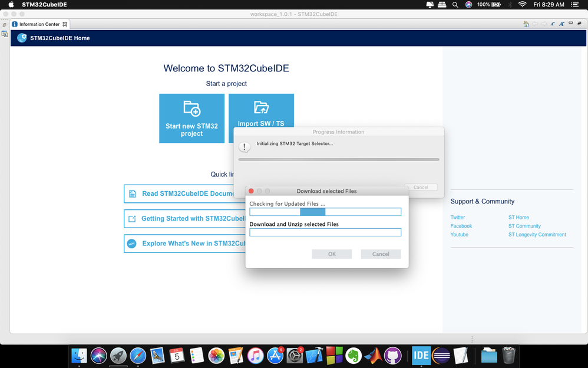Maximize the Information Center view panel
The height and width of the screenshot is (368, 588).
[579, 23]
